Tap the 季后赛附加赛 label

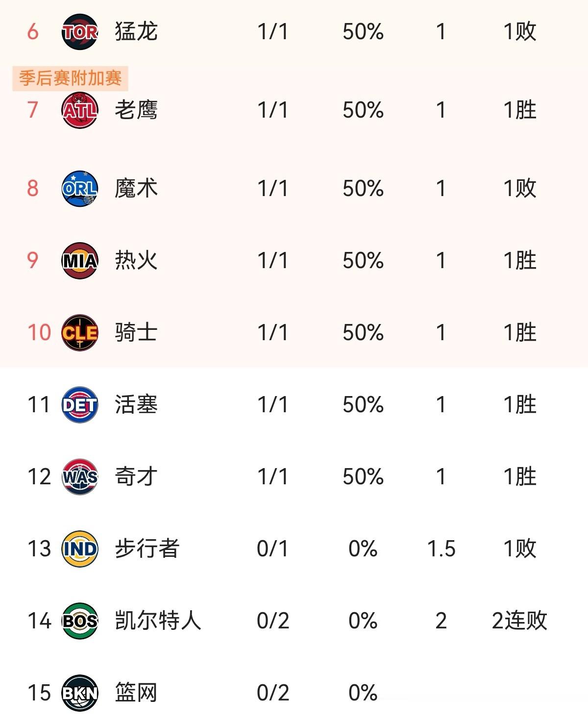tap(70, 78)
